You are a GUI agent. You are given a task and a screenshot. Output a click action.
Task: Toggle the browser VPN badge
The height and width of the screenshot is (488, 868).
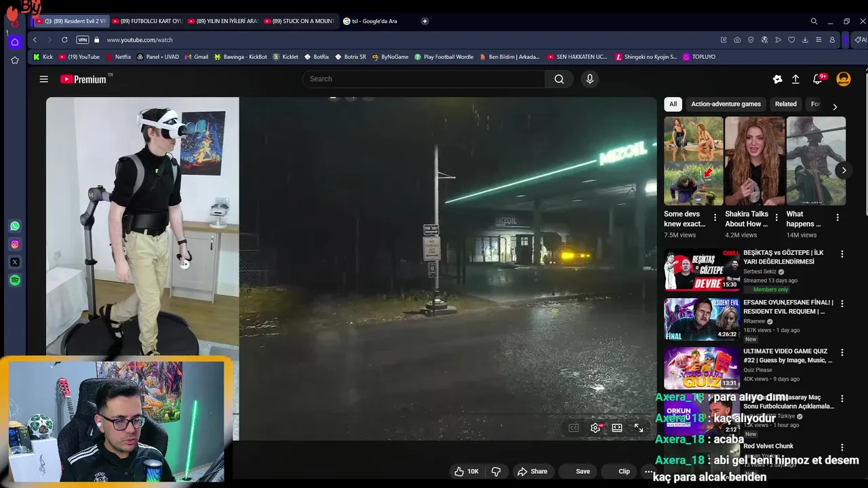pos(82,40)
